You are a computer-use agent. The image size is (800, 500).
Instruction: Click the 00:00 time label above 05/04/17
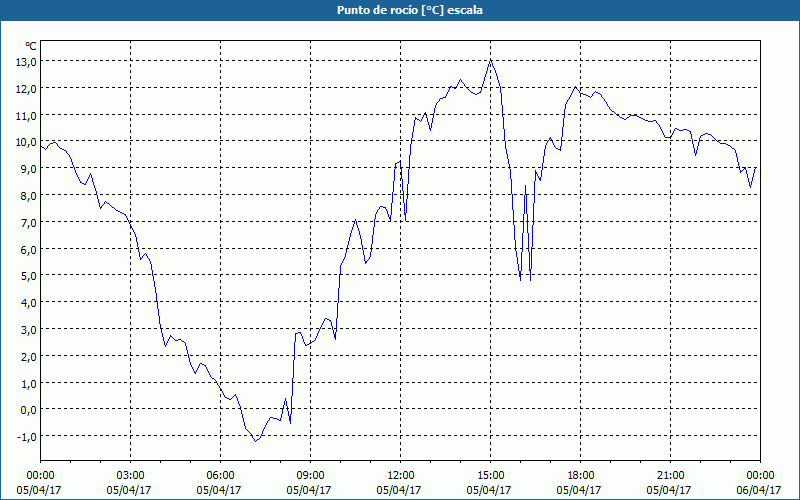coord(40,476)
